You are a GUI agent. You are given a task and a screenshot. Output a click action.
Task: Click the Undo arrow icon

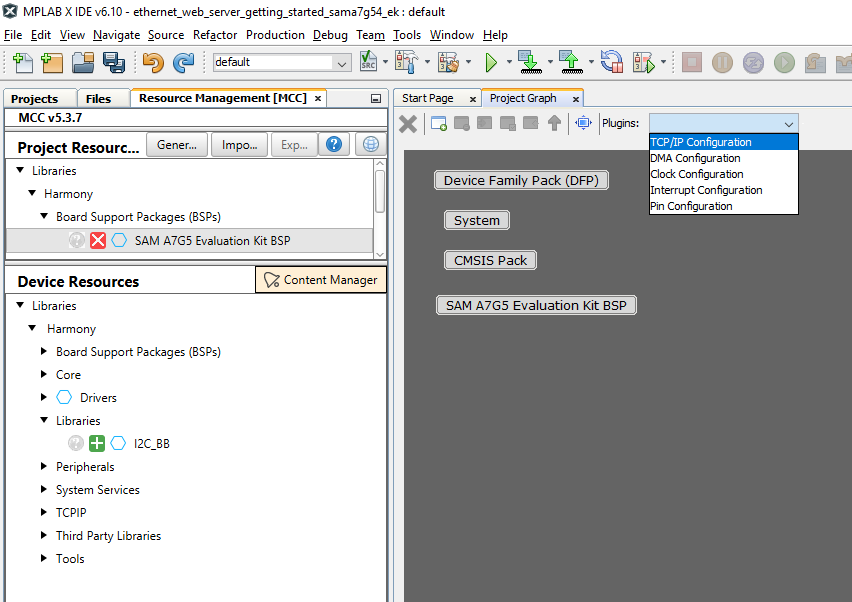point(153,62)
